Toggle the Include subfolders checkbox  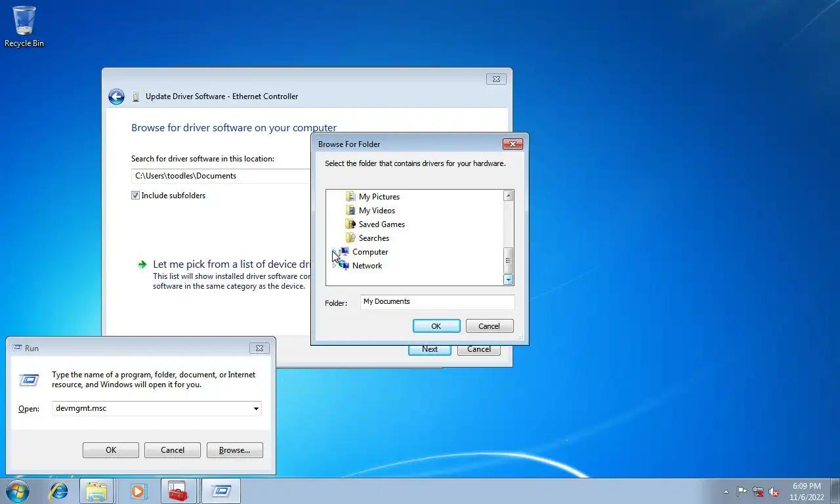coord(135,196)
